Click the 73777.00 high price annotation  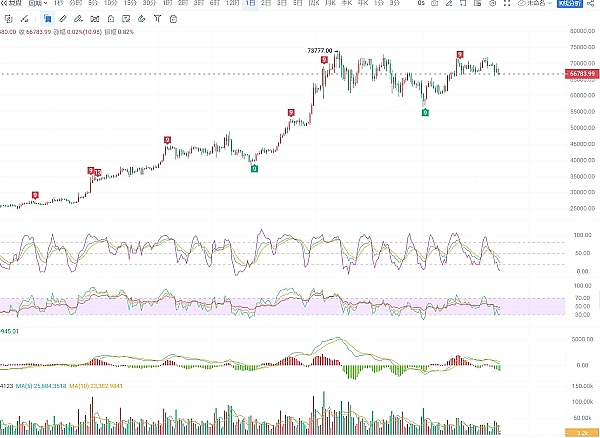point(320,50)
